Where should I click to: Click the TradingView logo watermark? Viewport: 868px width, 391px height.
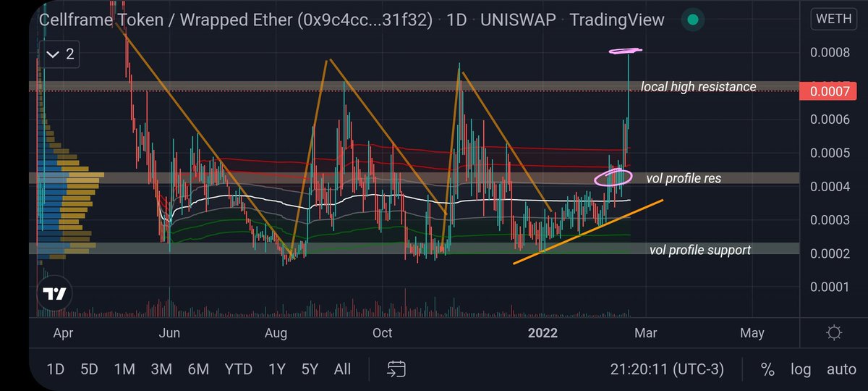55,295
